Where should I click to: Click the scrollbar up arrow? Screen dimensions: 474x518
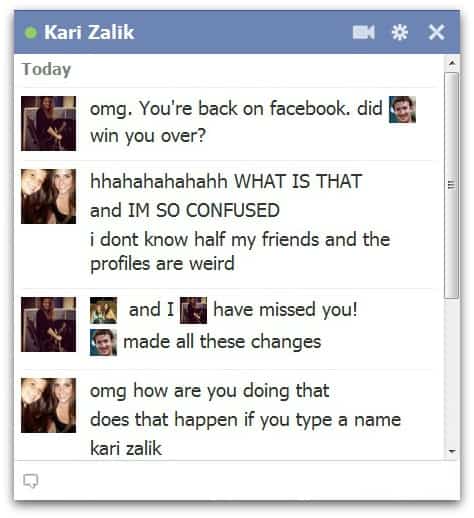point(452,63)
